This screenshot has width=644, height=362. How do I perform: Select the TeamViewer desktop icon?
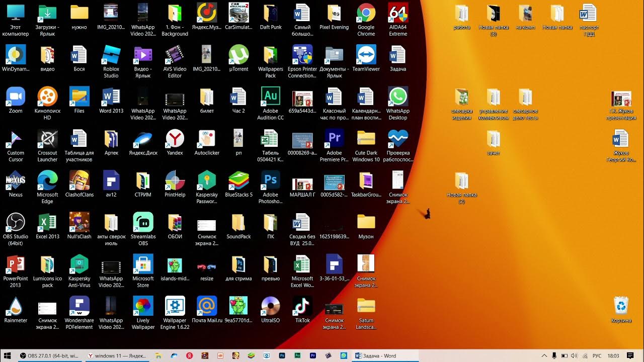coord(366,58)
